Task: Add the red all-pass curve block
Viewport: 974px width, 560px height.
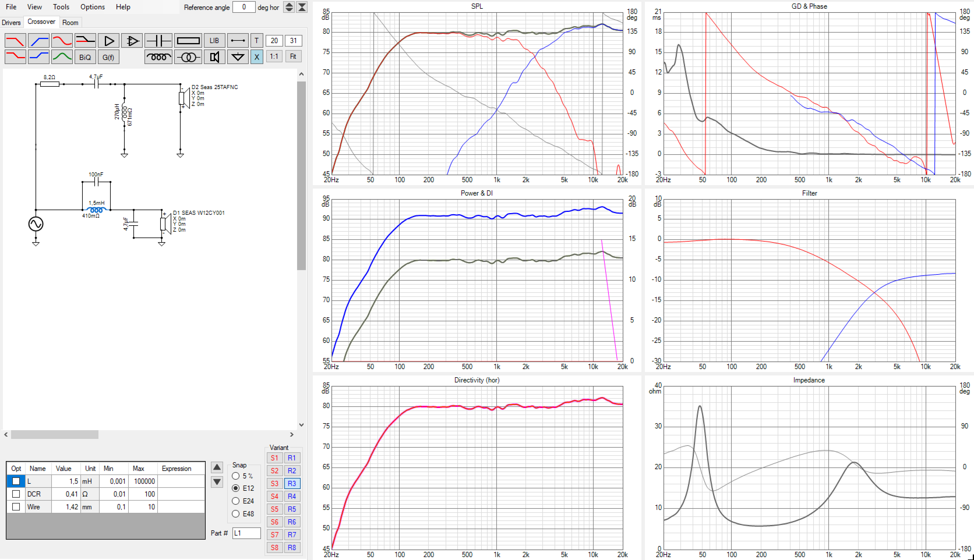Action: (62, 40)
